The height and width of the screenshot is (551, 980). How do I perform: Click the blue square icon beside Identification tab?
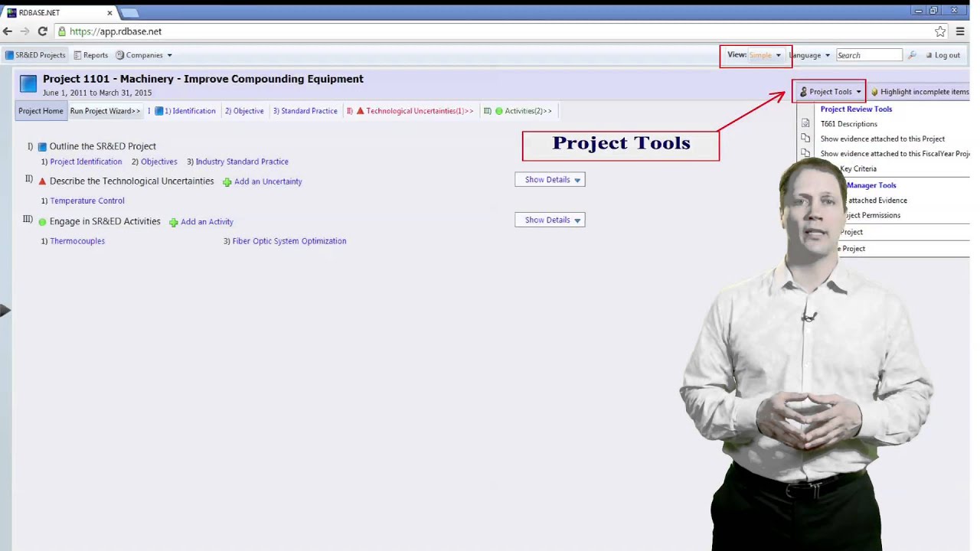158,111
